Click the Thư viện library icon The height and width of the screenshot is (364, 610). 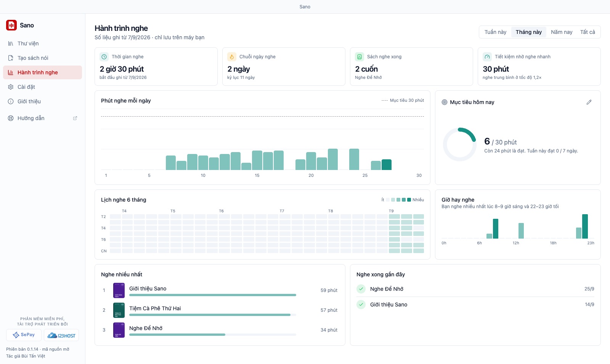(x=11, y=43)
